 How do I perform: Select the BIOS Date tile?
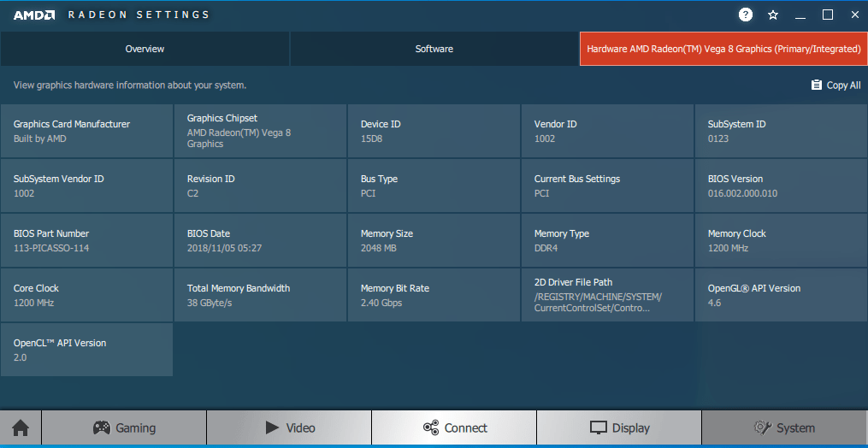(x=260, y=240)
